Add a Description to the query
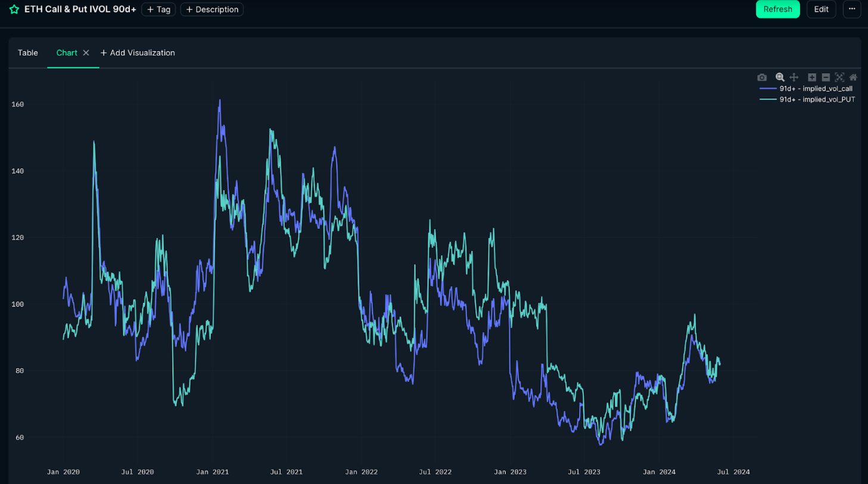Screen dimensions: 868x484 coord(212,10)
